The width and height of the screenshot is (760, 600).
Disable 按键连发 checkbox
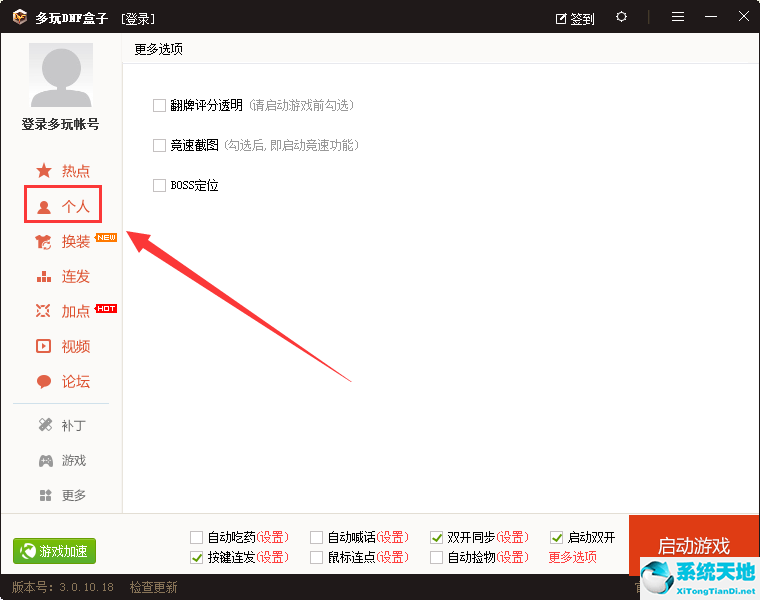click(196, 557)
